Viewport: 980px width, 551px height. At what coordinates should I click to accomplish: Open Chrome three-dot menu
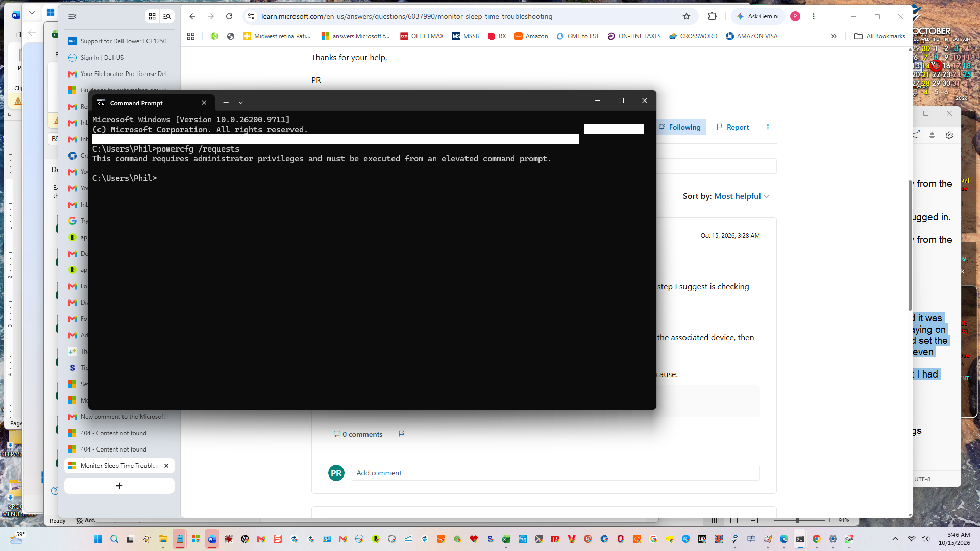(x=814, y=16)
